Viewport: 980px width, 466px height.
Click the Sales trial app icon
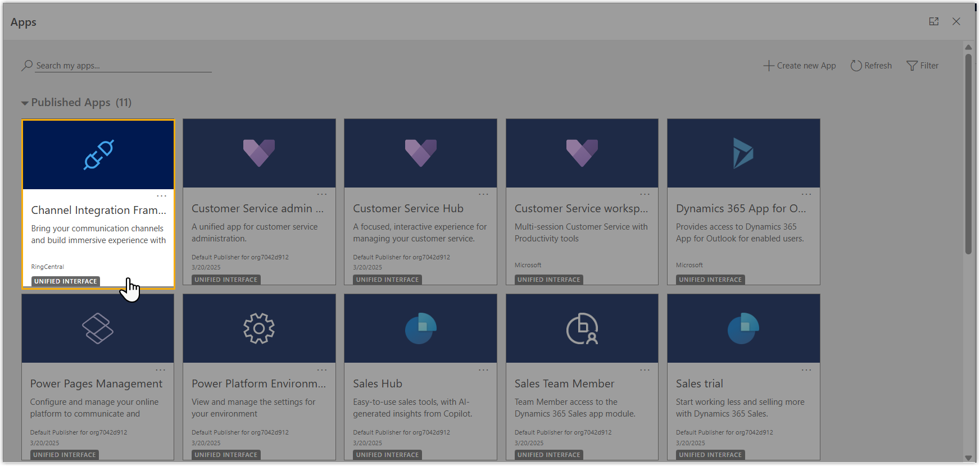(x=743, y=328)
